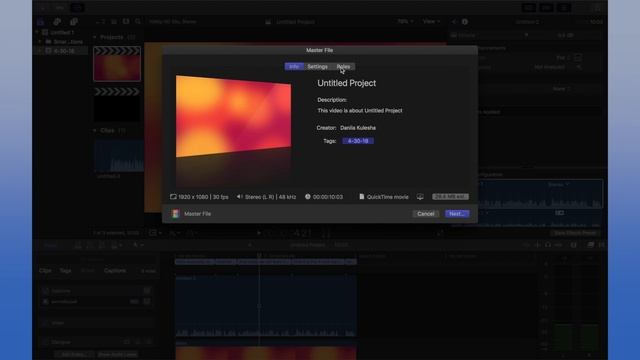Toggle the timeline Index button

pos(51,245)
